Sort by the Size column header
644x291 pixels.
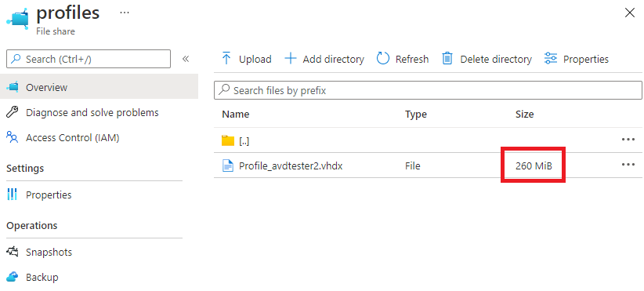(524, 115)
